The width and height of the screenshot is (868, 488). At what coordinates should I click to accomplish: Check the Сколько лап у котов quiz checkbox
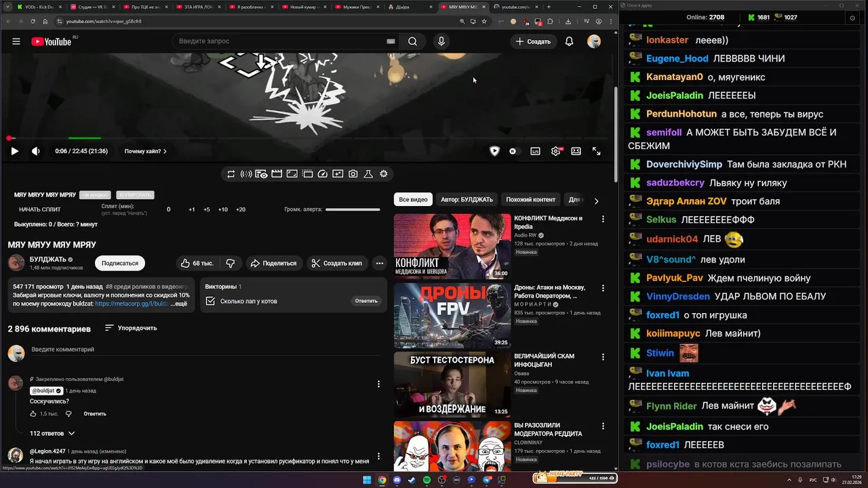tap(210, 301)
